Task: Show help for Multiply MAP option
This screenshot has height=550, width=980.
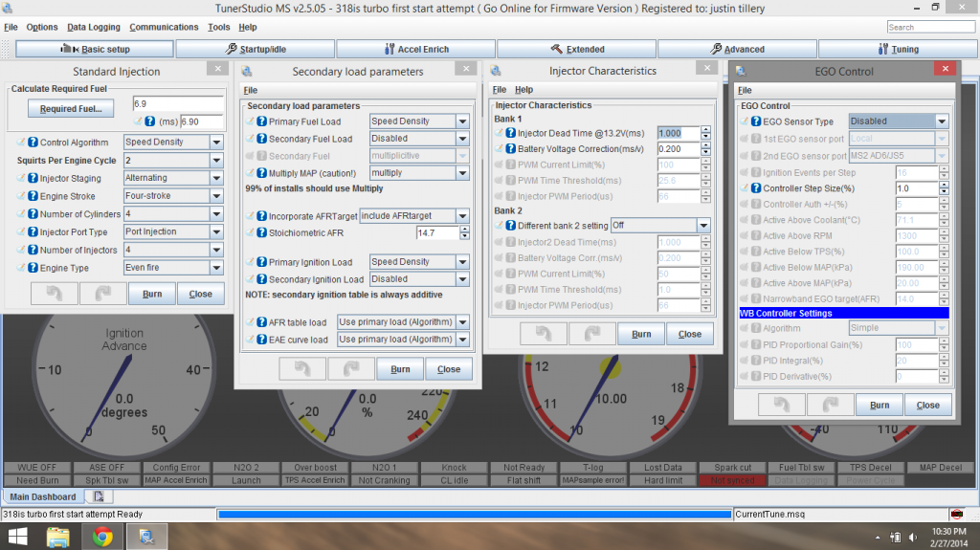Action: 262,173
